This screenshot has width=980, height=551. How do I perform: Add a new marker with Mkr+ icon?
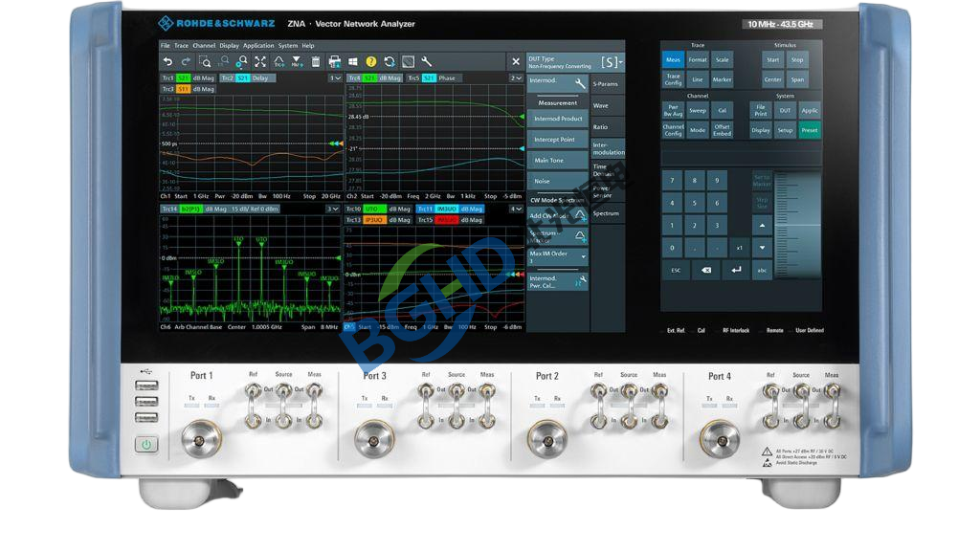click(297, 62)
